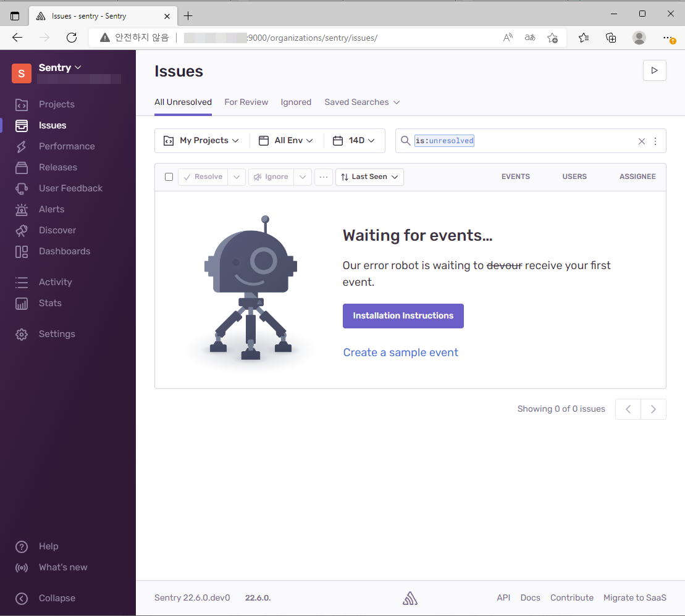The height and width of the screenshot is (616, 685).
Task: Click the Create a sample event link
Action: [x=400, y=352]
